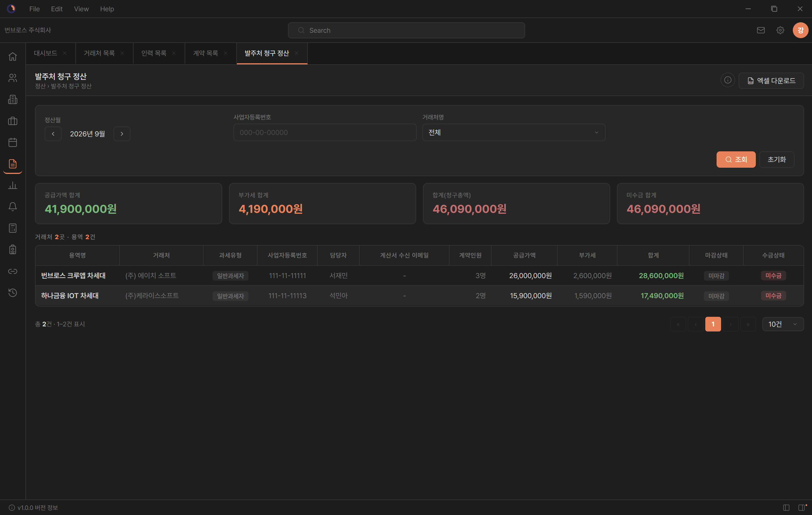Close the 발주처 청구 정산 tab

(x=296, y=53)
